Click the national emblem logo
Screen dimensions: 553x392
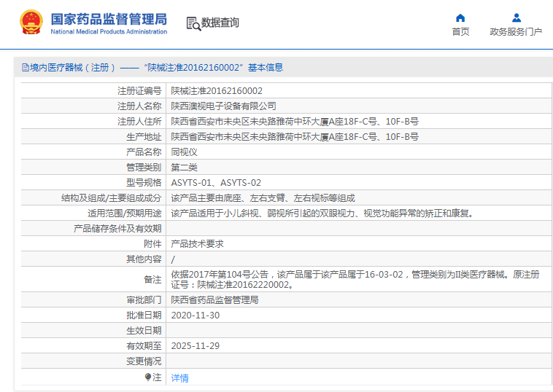(31, 22)
